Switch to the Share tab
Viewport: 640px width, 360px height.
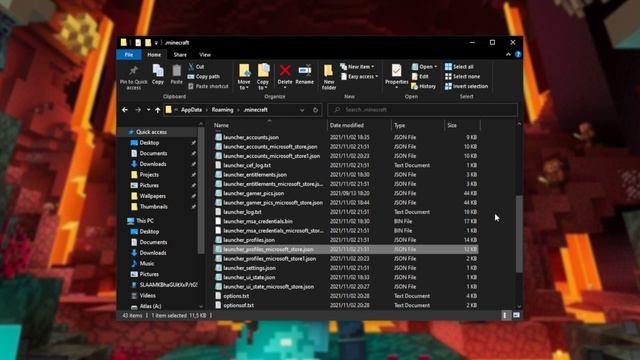click(x=180, y=55)
